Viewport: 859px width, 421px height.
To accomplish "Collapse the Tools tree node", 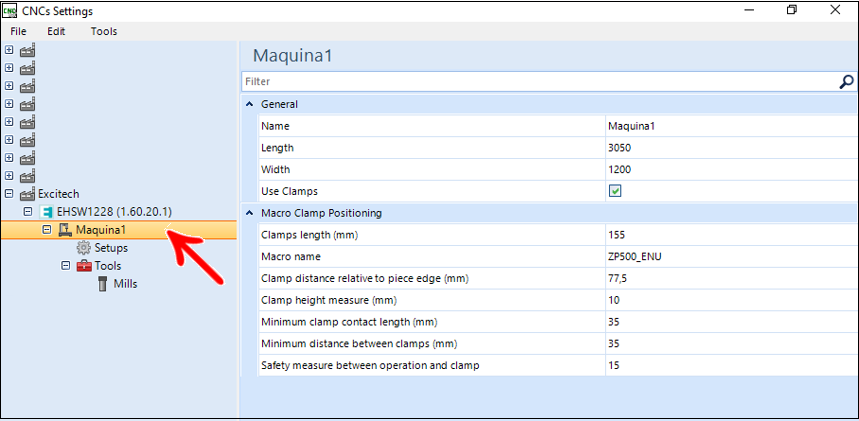I will pos(65,265).
